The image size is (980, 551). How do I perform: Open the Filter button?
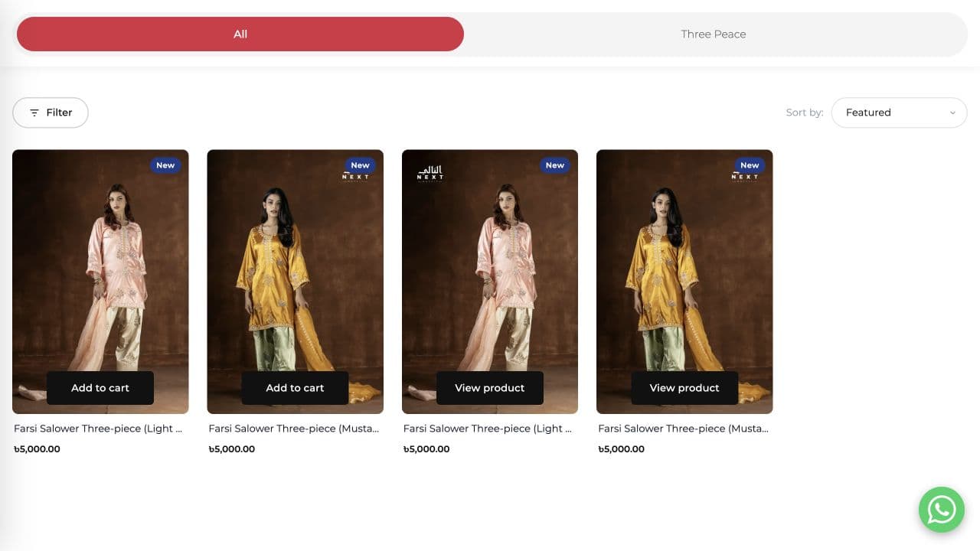[x=51, y=112]
